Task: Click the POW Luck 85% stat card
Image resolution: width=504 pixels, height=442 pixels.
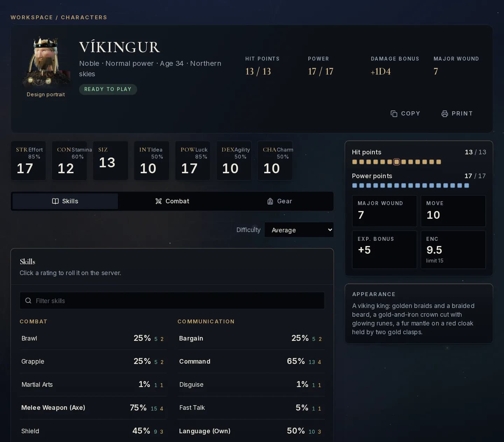Action: click(193, 161)
